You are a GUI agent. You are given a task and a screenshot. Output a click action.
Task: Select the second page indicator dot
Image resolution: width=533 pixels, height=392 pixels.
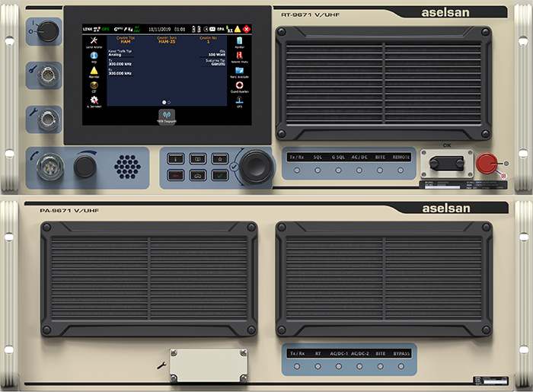tap(169, 102)
